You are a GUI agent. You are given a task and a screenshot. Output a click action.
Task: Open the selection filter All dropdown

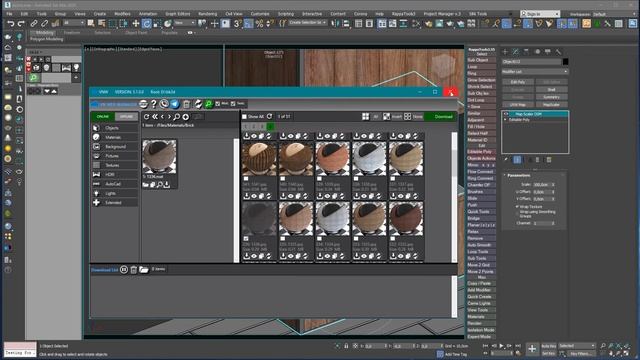74,24
